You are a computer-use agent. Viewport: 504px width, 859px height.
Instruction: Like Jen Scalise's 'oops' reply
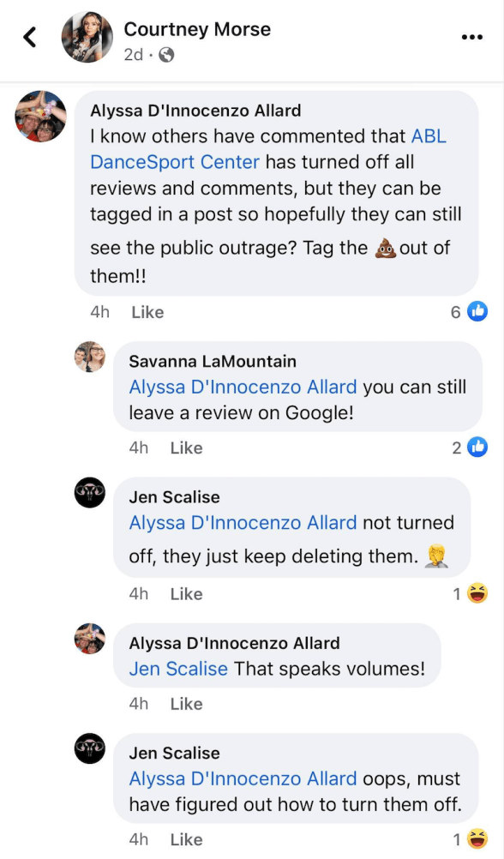[x=186, y=839]
